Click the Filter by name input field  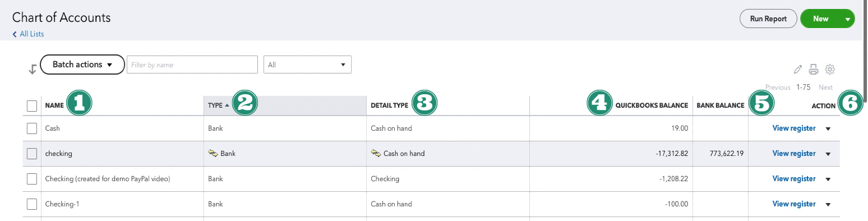(x=192, y=65)
